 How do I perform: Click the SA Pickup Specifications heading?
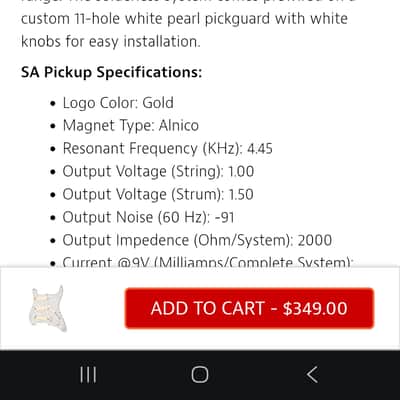112,72
